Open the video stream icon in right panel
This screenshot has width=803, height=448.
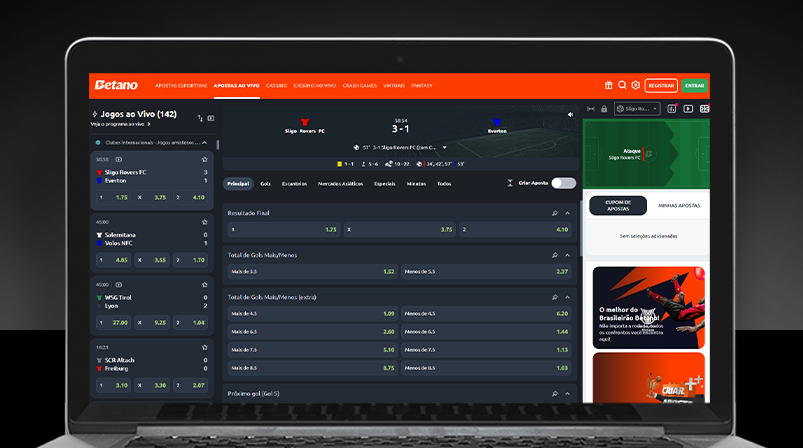pos(688,108)
